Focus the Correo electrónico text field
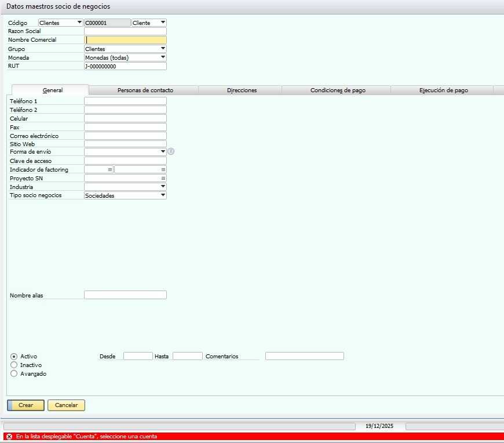504x443 pixels. (x=125, y=136)
